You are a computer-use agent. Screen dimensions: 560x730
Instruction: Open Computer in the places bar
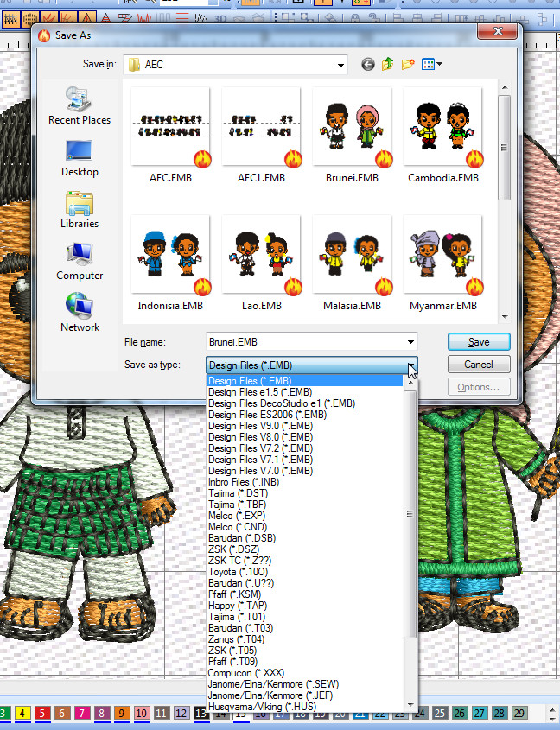[80, 262]
